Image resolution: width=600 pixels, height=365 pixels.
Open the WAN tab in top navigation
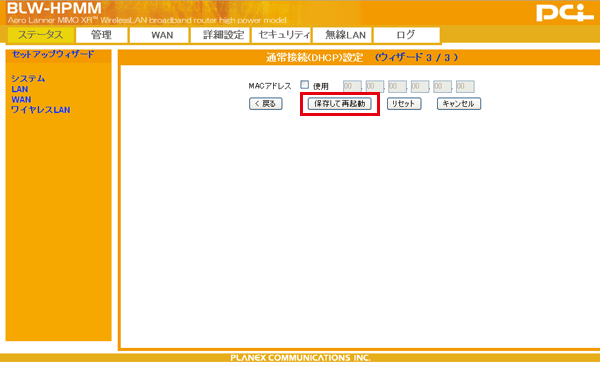pos(159,35)
